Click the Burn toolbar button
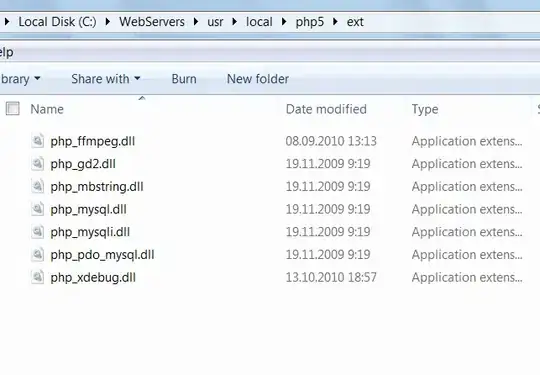This screenshot has height=375, width=540. click(184, 79)
